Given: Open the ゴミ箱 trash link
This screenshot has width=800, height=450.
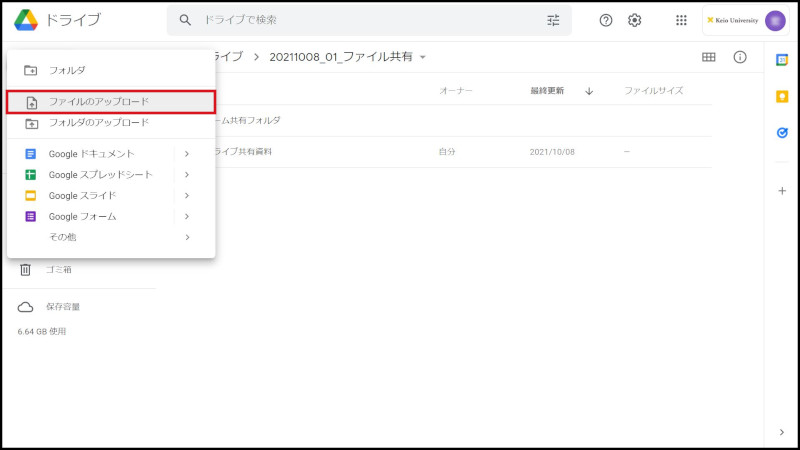Looking at the screenshot, I should click(58, 269).
